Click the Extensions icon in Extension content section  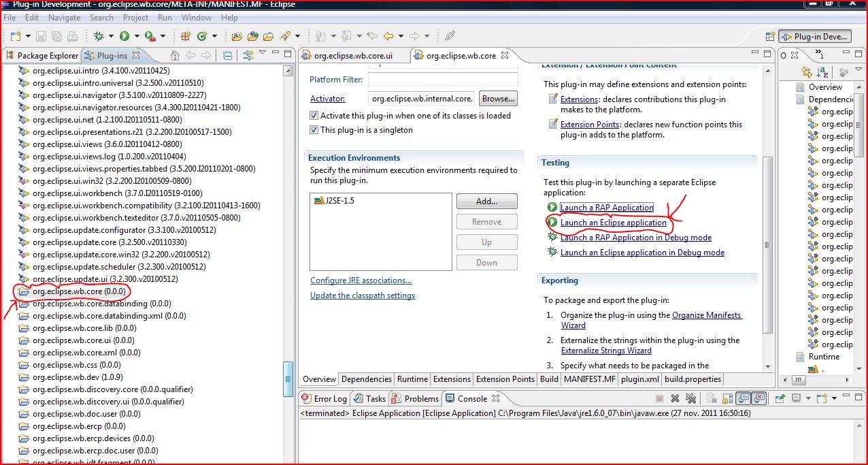click(554, 99)
